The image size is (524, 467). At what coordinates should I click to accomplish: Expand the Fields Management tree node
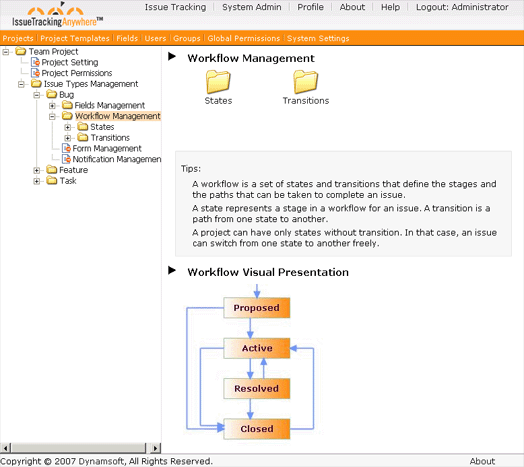(52, 106)
